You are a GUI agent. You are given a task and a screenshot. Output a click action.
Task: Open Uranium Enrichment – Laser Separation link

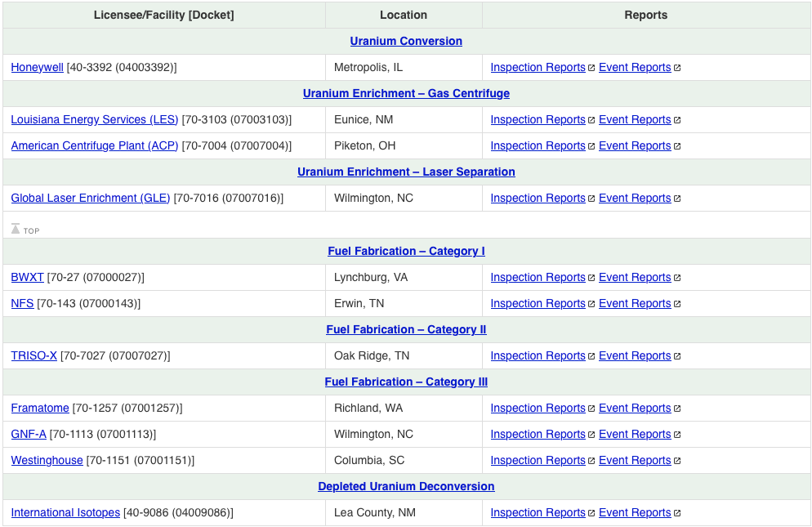(x=406, y=172)
